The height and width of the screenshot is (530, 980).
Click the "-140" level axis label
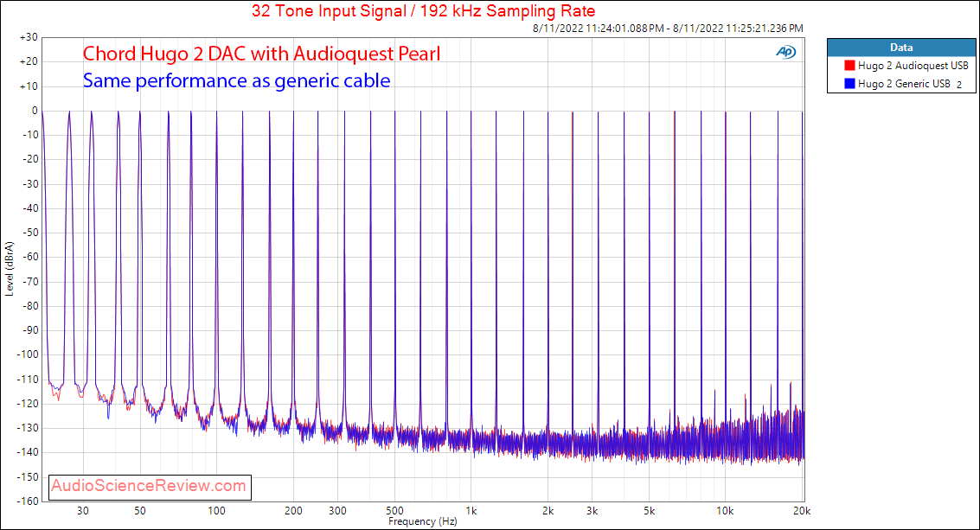[x=29, y=452]
